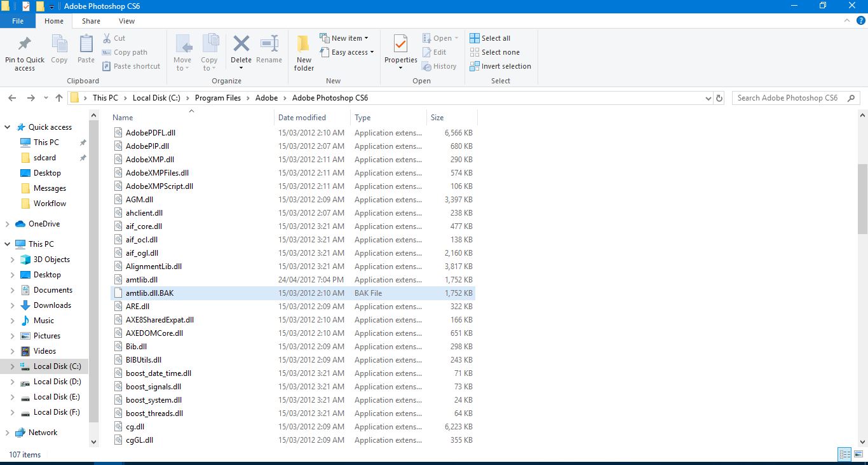The image size is (868, 465).
Task: Switch to the View tab
Action: (127, 21)
